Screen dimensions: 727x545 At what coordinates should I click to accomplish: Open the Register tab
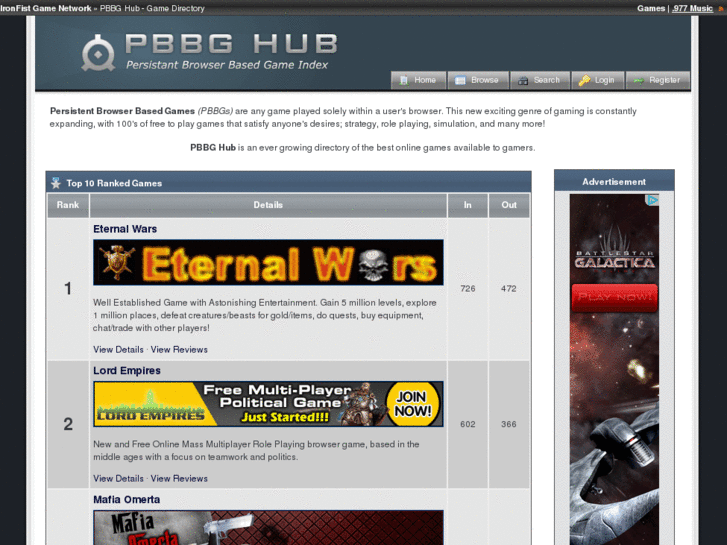pyautogui.click(x=658, y=80)
